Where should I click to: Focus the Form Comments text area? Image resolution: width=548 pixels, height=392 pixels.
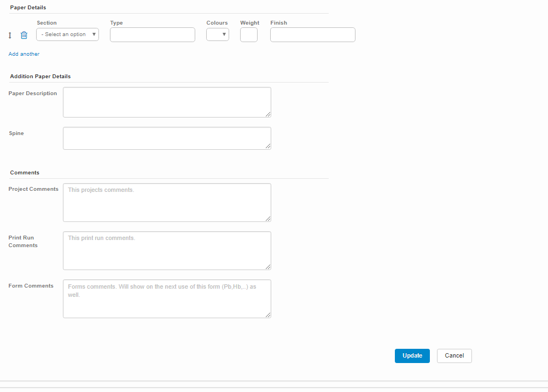click(167, 299)
